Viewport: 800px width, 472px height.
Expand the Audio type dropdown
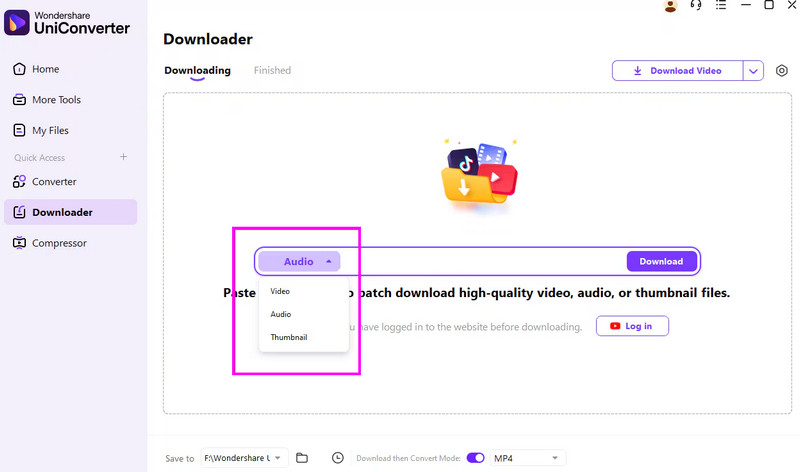pyautogui.click(x=299, y=261)
